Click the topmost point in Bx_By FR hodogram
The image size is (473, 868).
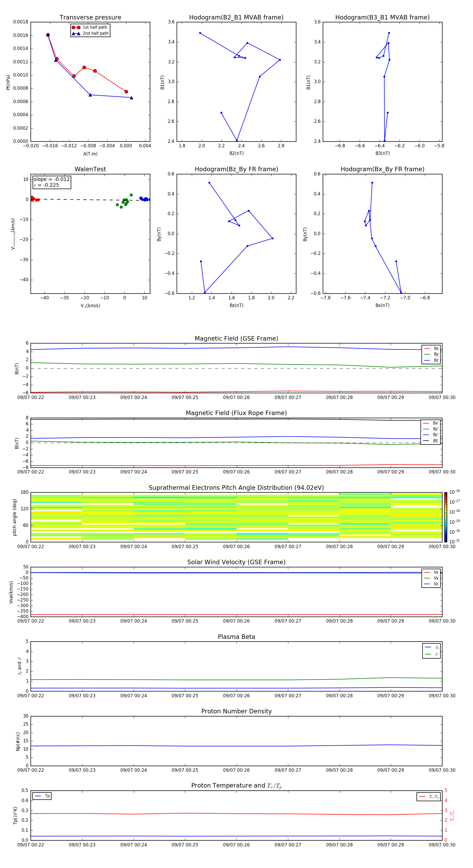click(x=372, y=183)
